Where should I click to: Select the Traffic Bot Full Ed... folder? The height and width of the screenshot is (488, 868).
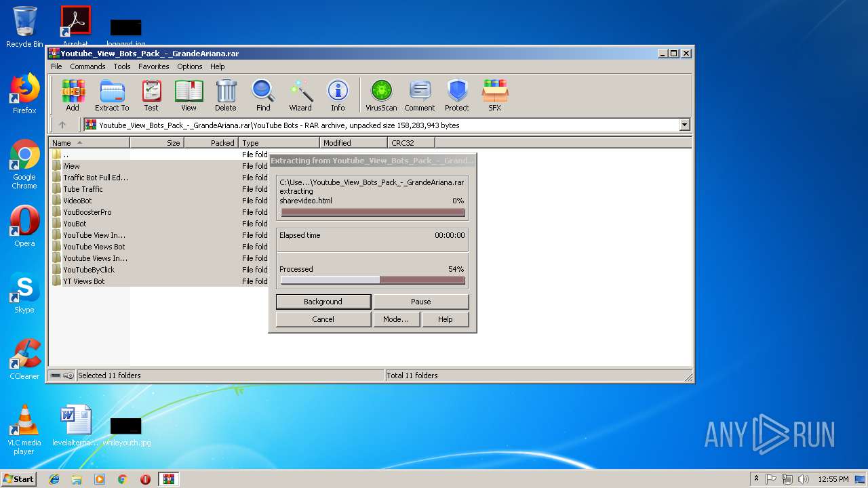tap(95, 178)
